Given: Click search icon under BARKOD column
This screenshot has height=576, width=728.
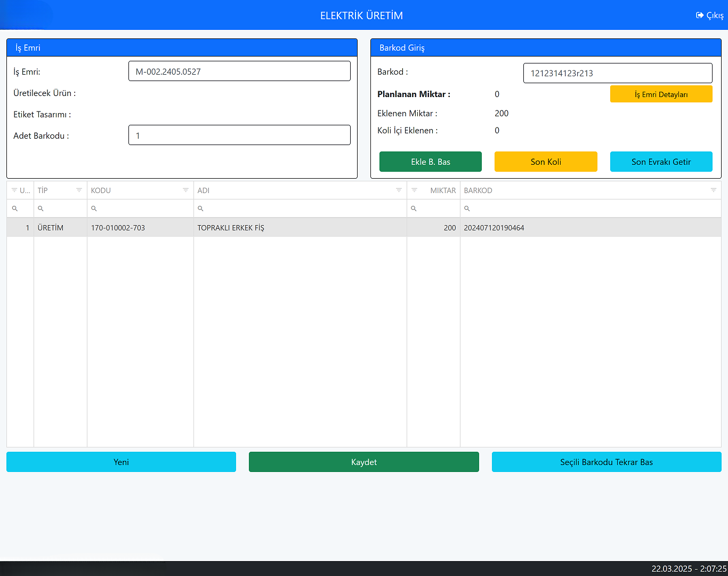Looking at the screenshot, I should point(467,209).
